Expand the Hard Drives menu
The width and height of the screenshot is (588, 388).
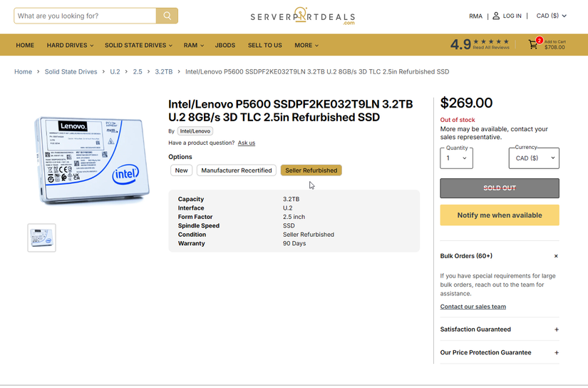pos(70,45)
